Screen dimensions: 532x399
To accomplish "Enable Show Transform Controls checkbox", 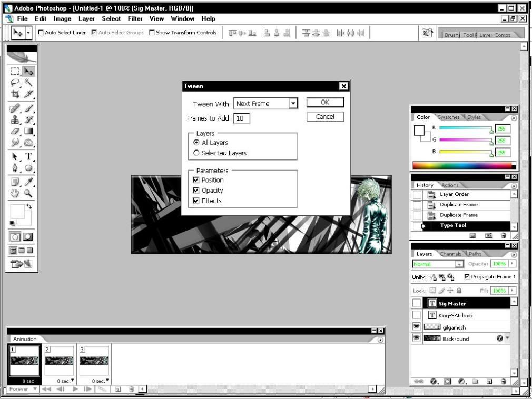I will [x=152, y=33].
